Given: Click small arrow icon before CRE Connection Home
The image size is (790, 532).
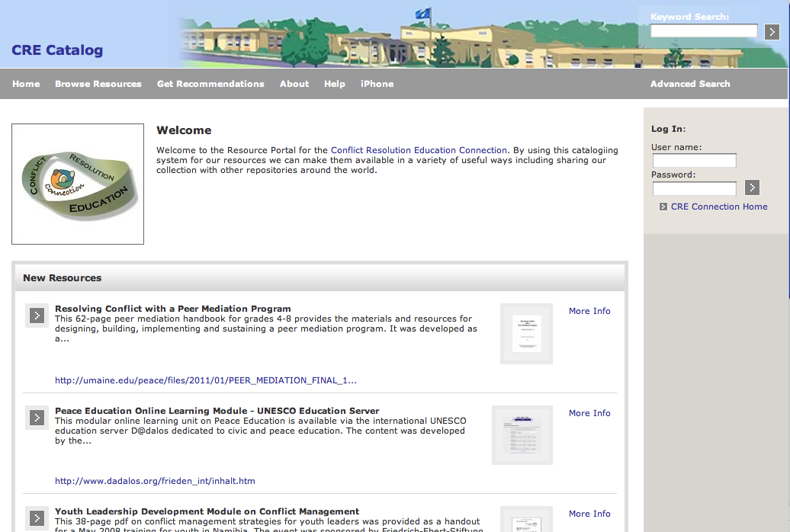Looking at the screenshot, I should 663,207.
